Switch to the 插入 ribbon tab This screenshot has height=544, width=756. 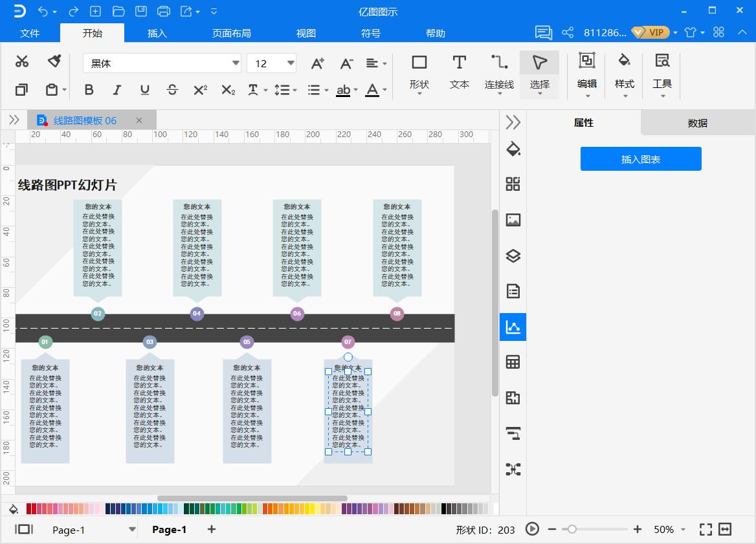tap(157, 33)
